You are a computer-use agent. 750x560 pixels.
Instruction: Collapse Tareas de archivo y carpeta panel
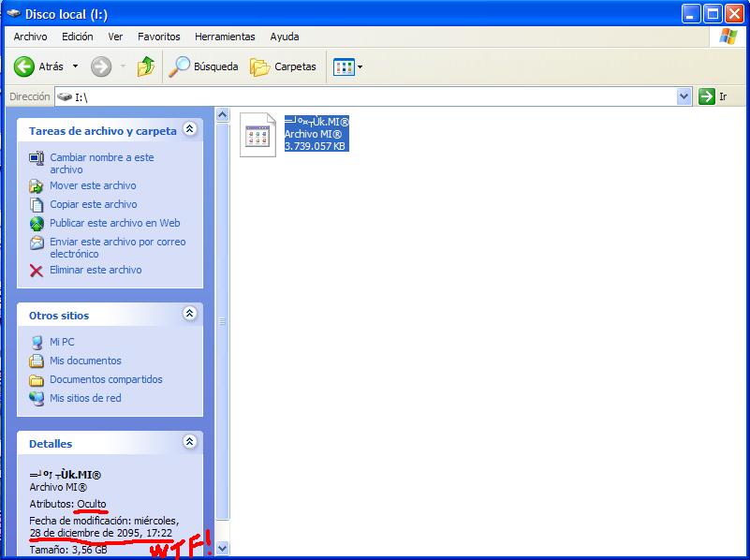click(x=190, y=128)
